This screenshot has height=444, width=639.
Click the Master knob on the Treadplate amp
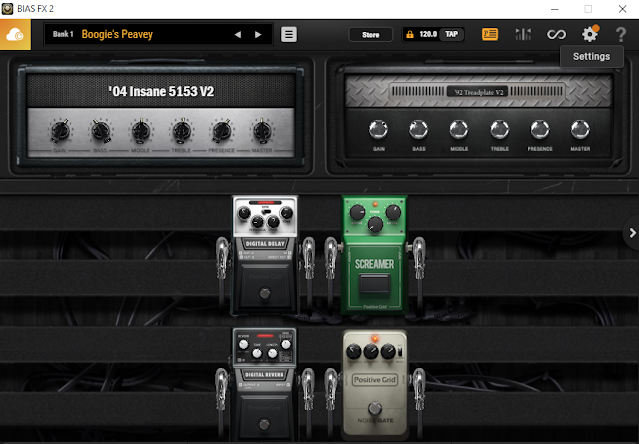coord(580,130)
